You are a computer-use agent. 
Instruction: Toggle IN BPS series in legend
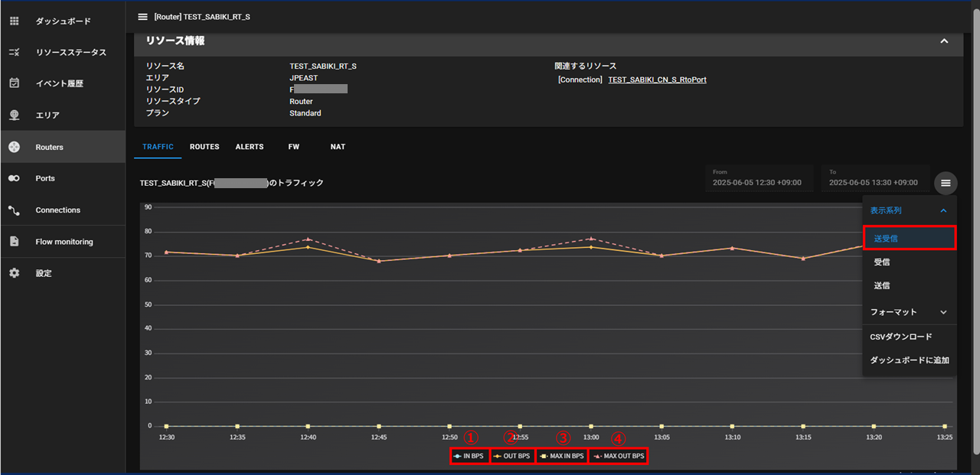point(469,456)
